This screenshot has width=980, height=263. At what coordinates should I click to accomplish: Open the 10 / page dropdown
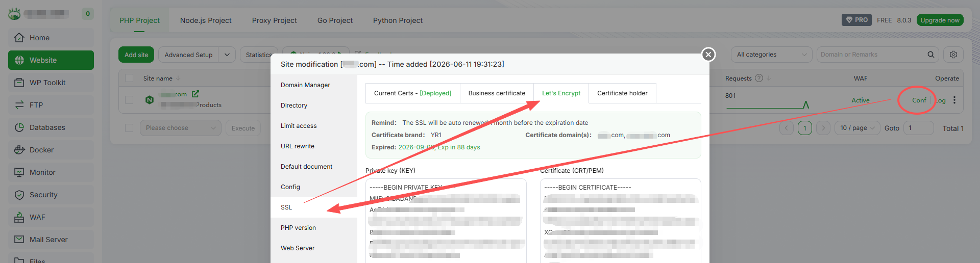pyautogui.click(x=857, y=128)
